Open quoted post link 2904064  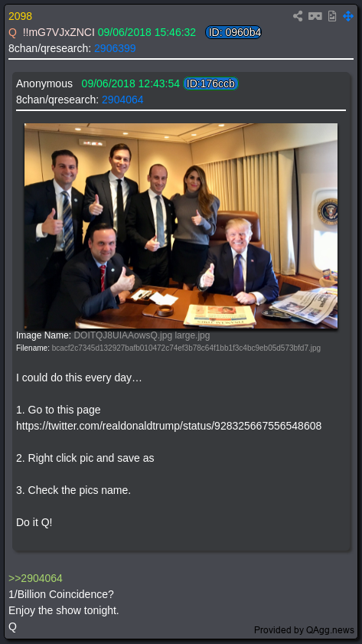(122, 100)
